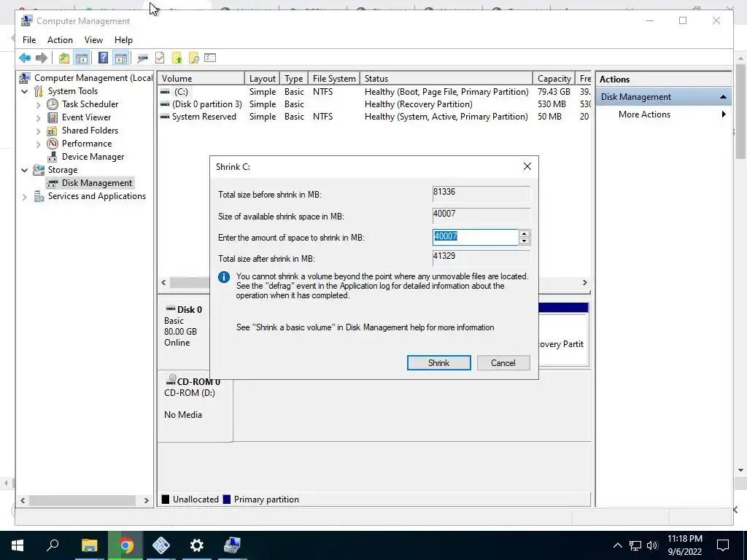Click Cancel in the Shrink dialog

(503, 363)
